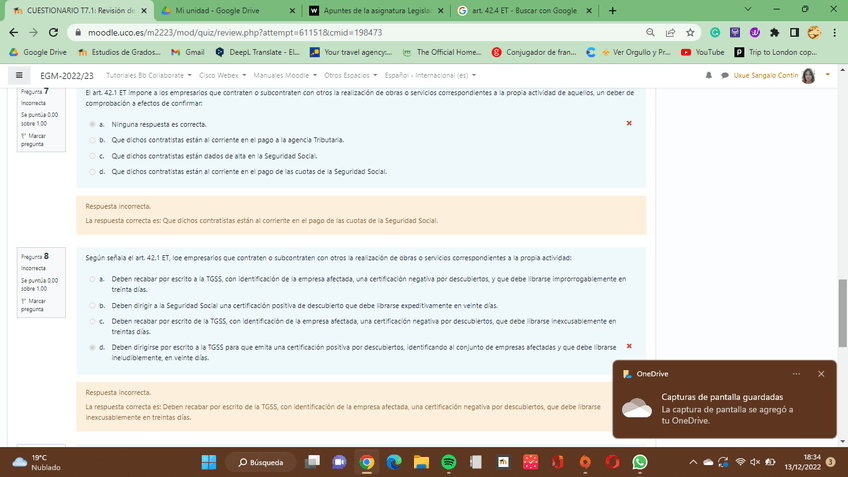Screen dimensions: 848x477
Task: Open Microsoft Edge from taskbar
Action: [394, 462]
